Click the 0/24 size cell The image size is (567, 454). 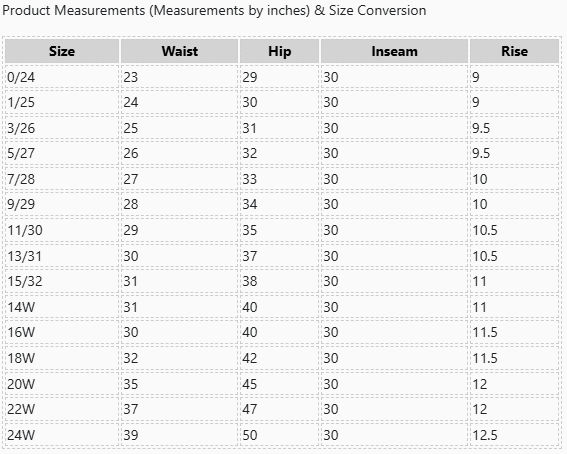(62, 77)
